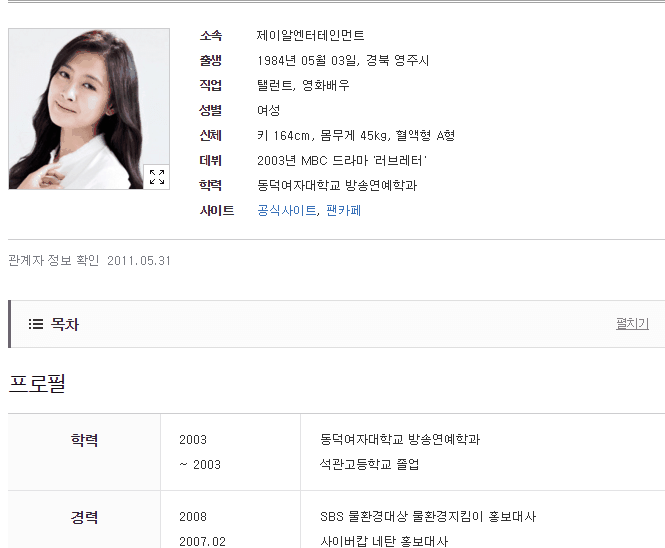The image size is (665, 548).
Task: Click the actress profile photo
Action: point(89,109)
